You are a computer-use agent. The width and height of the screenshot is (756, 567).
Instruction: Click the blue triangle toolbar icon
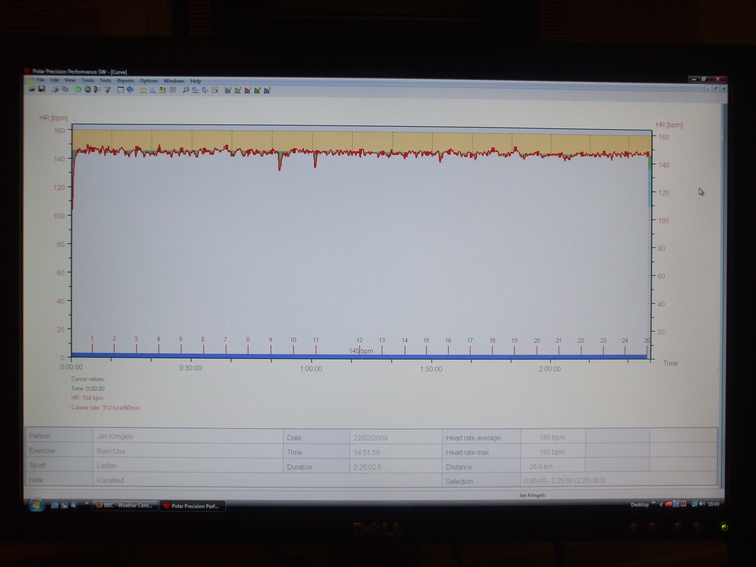153,90
